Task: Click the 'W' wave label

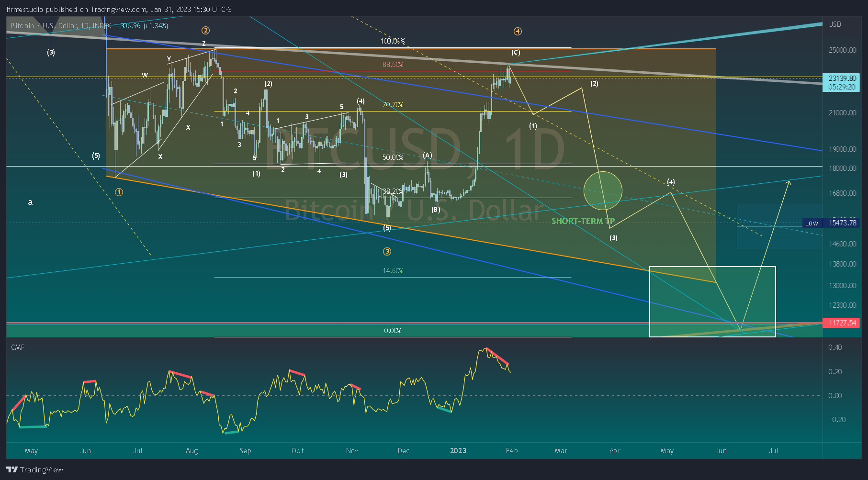Action: click(145, 75)
